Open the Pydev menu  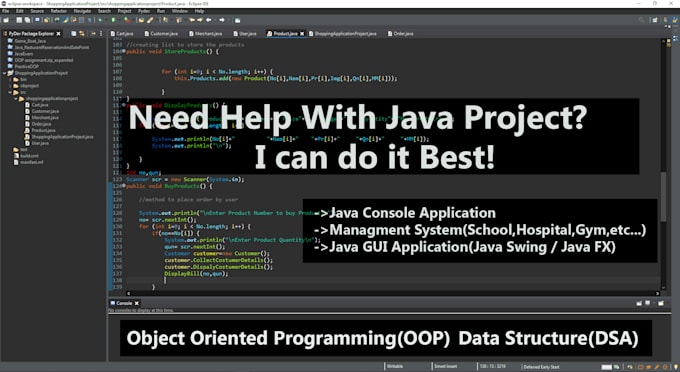144,11
